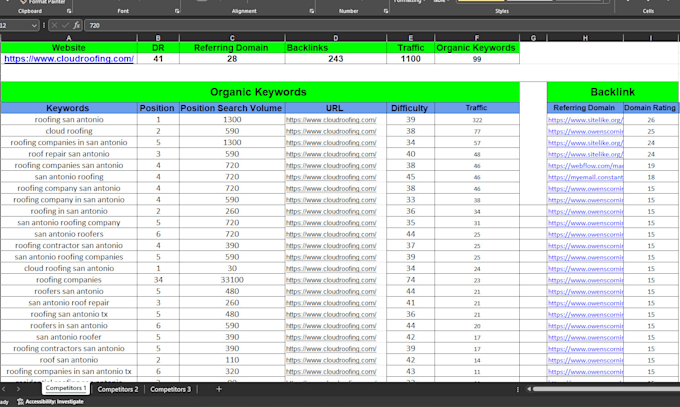Select column G header
The width and height of the screenshot is (680, 407).
tap(533, 38)
